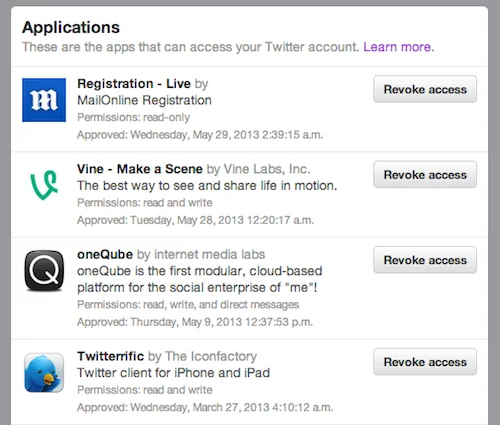500x425 pixels.
Task: Click the oneQube black Q icon
Action: pos(44,271)
